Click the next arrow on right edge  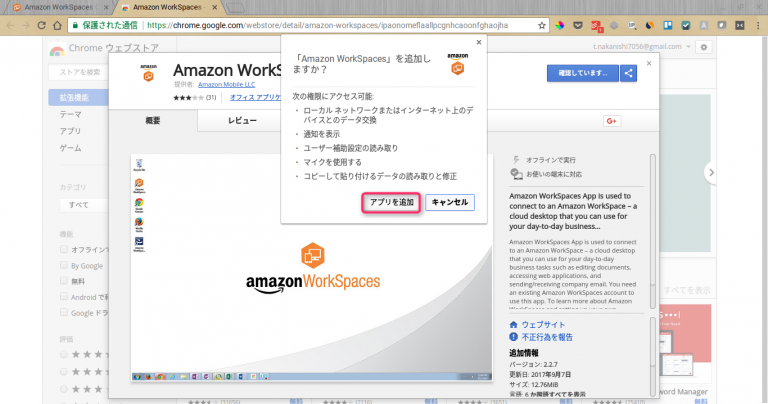[711, 172]
